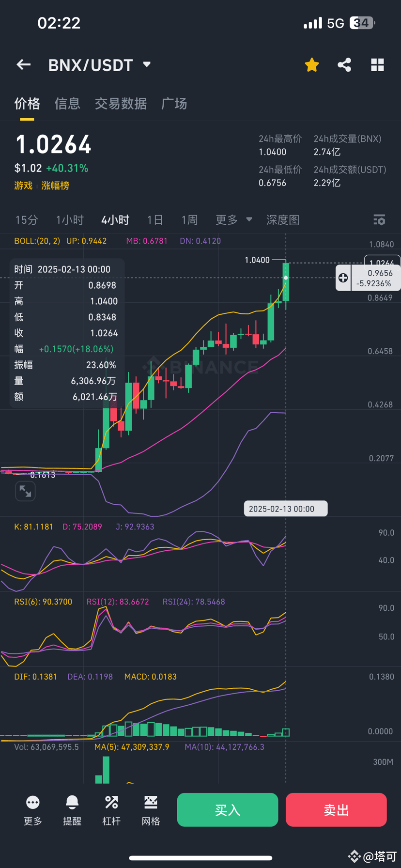Viewport: 401px width, 868px height.
Task: Open the 深度图 depth chart
Action: pyautogui.click(x=283, y=220)
